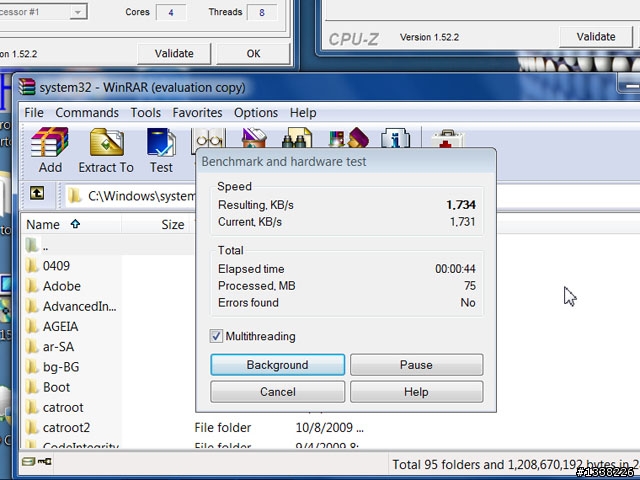
Task: Pause the benchmark test
Action: click(416, 364)
